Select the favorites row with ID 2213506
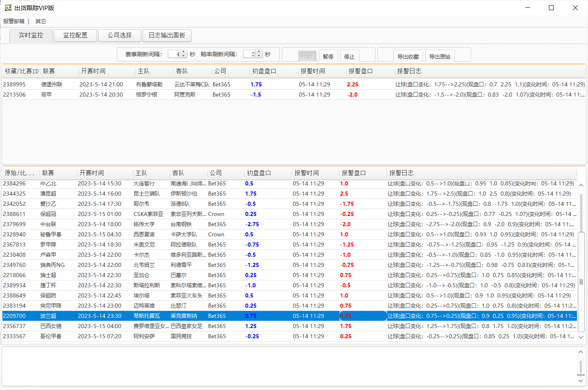Screen dimensions: 588x390 coord(294,95)
